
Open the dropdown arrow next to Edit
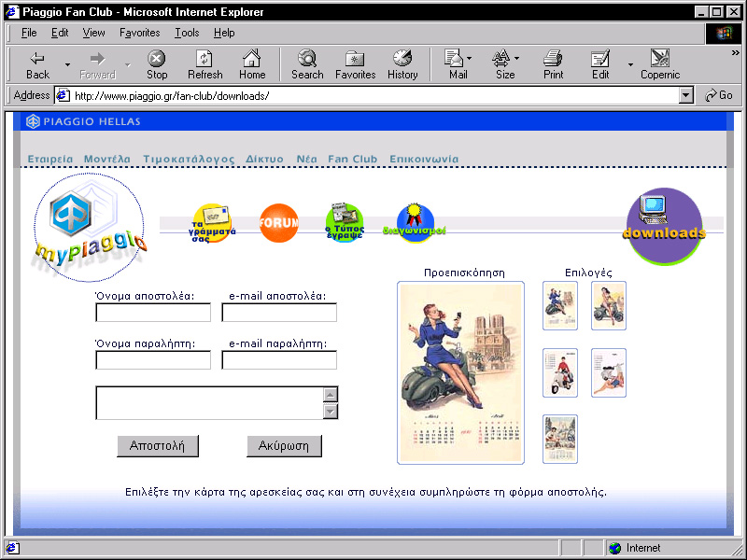coord(630,64)
